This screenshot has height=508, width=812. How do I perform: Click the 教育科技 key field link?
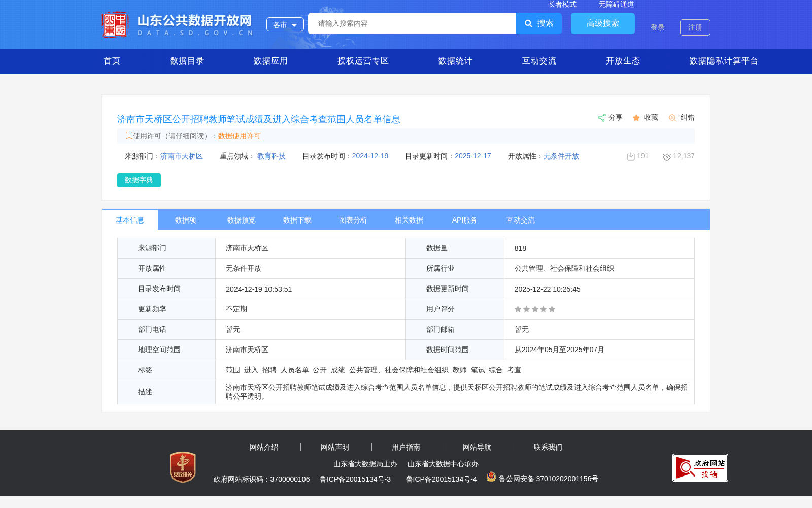[x=272, y=156]
